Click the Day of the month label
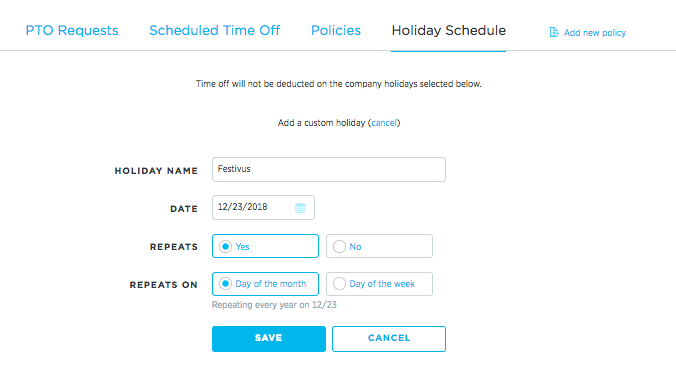This screenshot has height=371, width=676. click(271, 284)
